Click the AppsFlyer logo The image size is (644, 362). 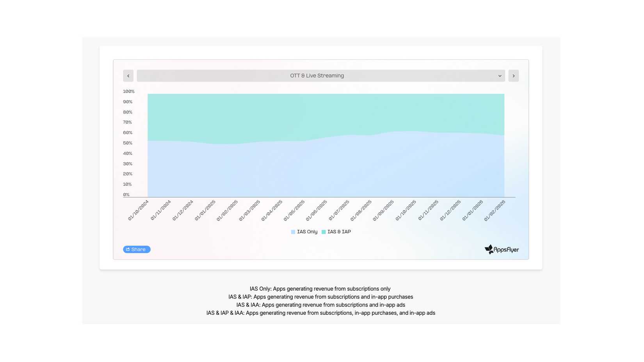click(502, 249)
